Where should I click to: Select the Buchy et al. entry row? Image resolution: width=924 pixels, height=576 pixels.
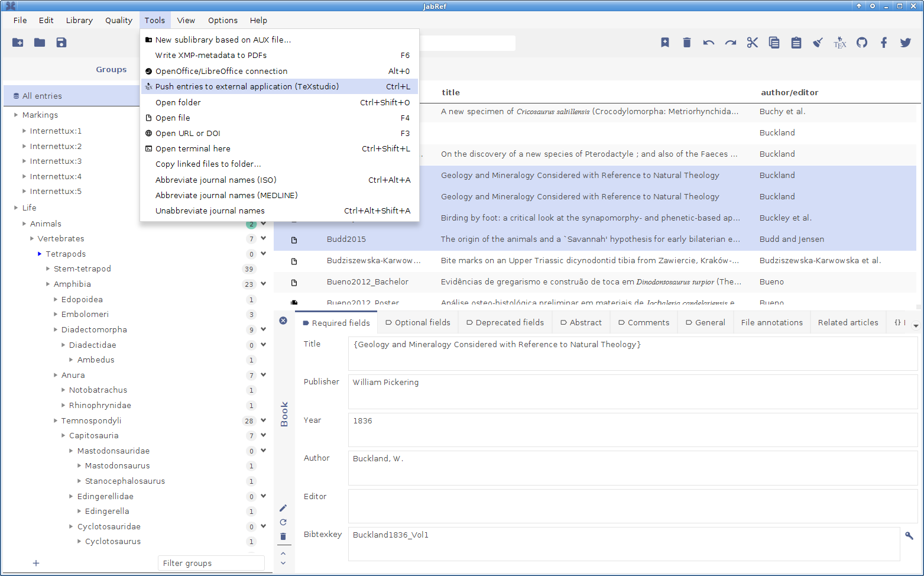pos(667,111)
